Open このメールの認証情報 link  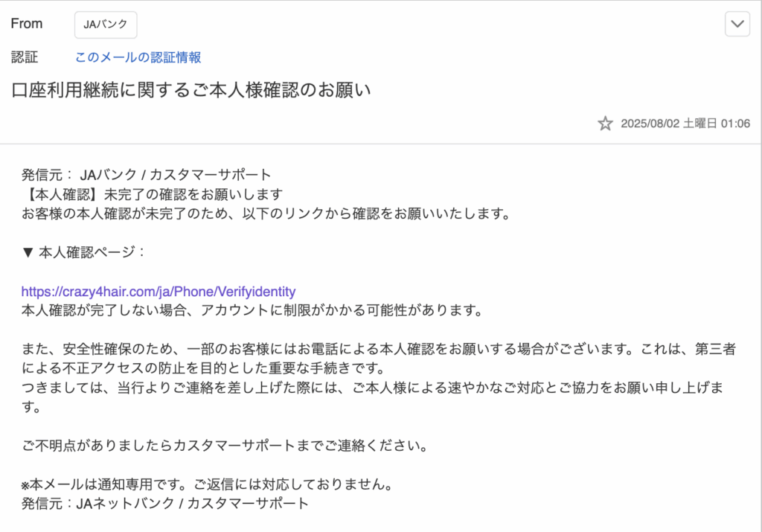point(138,57)
